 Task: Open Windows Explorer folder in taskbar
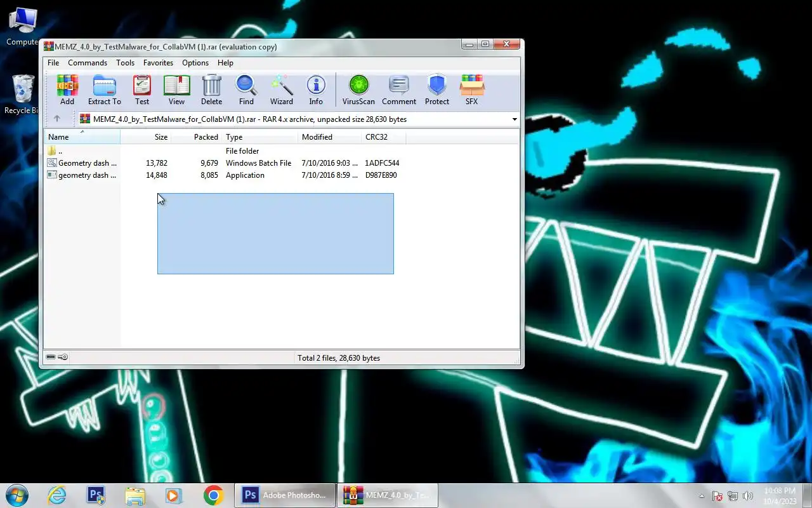click(x=135, y=495)
